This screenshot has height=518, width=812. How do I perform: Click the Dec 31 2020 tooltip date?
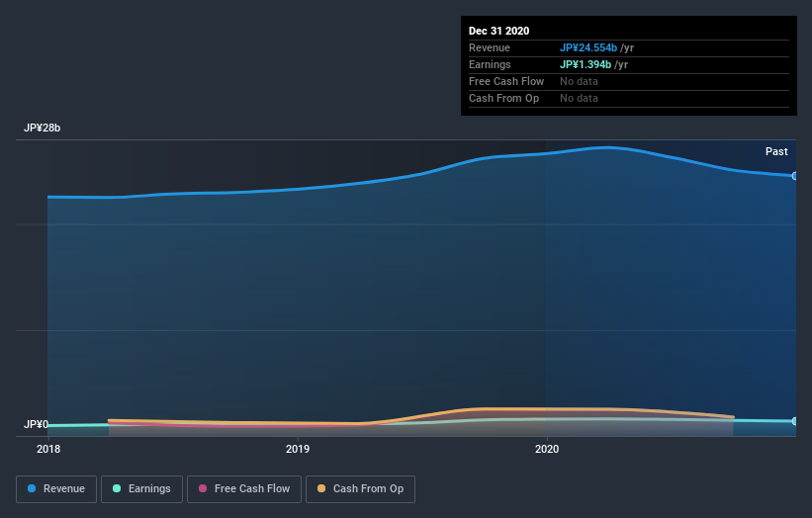coord(498,31)
